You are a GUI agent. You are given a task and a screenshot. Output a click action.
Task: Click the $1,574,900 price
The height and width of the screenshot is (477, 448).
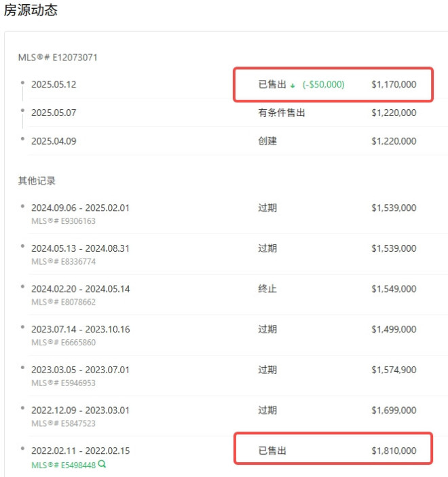click(394, 370)
